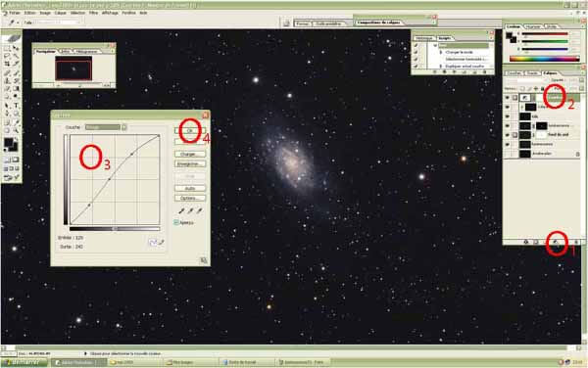Click the Navigator preview thumbnail

pos(73,69)
